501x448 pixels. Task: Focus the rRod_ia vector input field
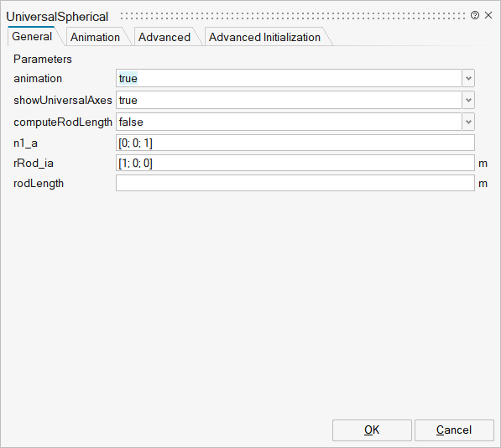point(295,163)
